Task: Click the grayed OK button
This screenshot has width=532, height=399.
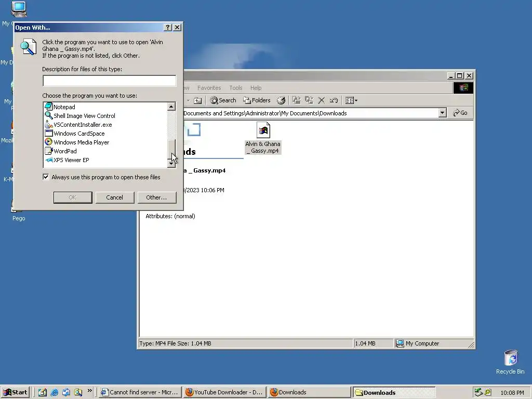Action: point(73,197)
